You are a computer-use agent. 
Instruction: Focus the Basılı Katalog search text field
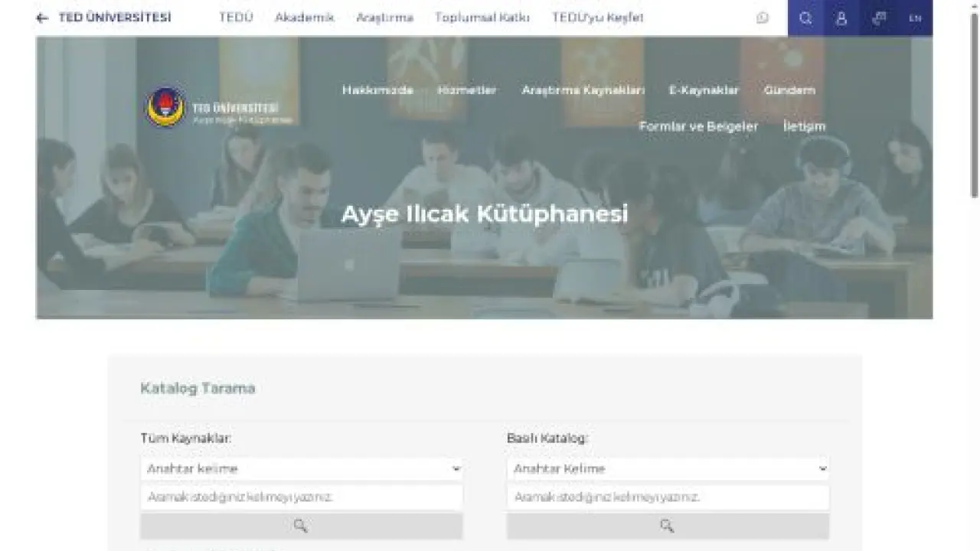pyautogui.click(x=668, y=497)
